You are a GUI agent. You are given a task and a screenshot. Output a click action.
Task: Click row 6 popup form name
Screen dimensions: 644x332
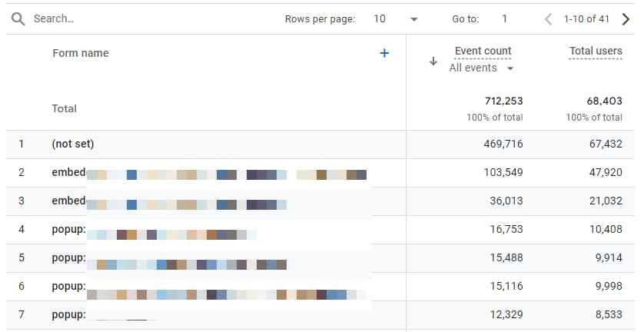coord(69,287)
